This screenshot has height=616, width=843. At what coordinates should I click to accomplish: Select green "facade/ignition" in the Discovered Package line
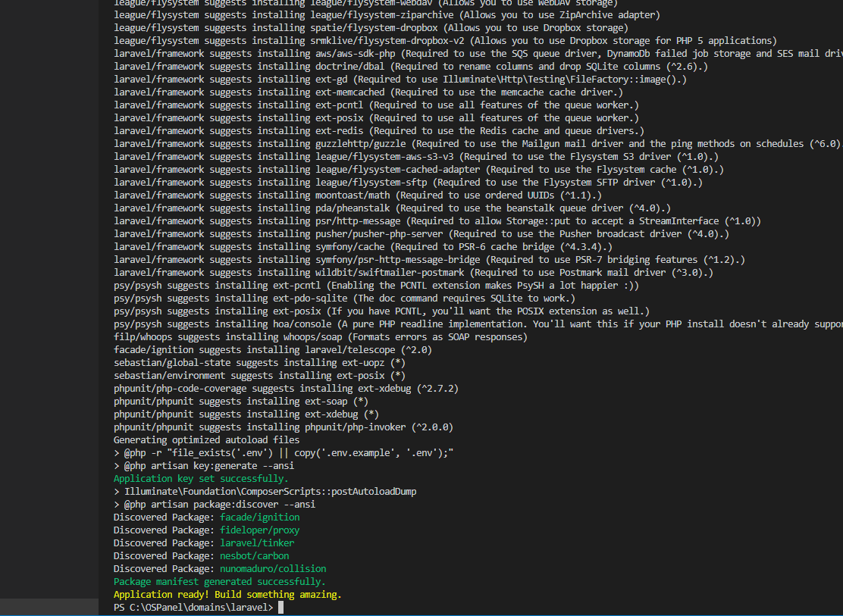[260, 517]
